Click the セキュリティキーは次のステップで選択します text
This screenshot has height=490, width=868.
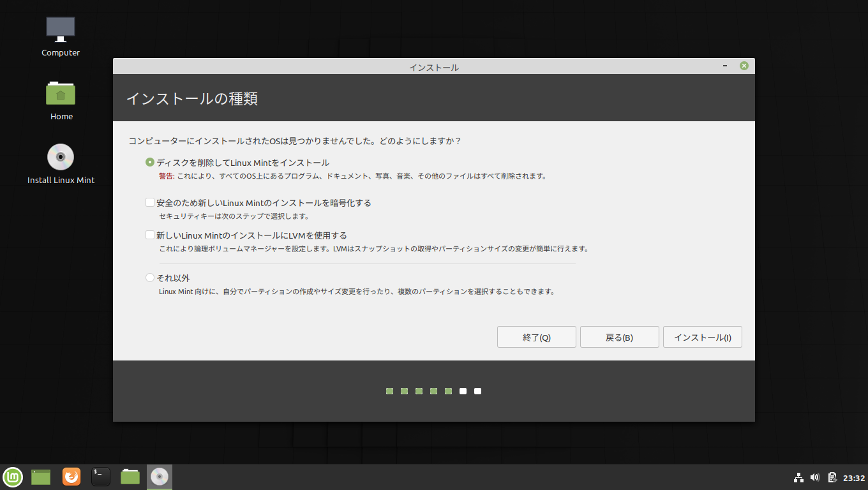234,216
